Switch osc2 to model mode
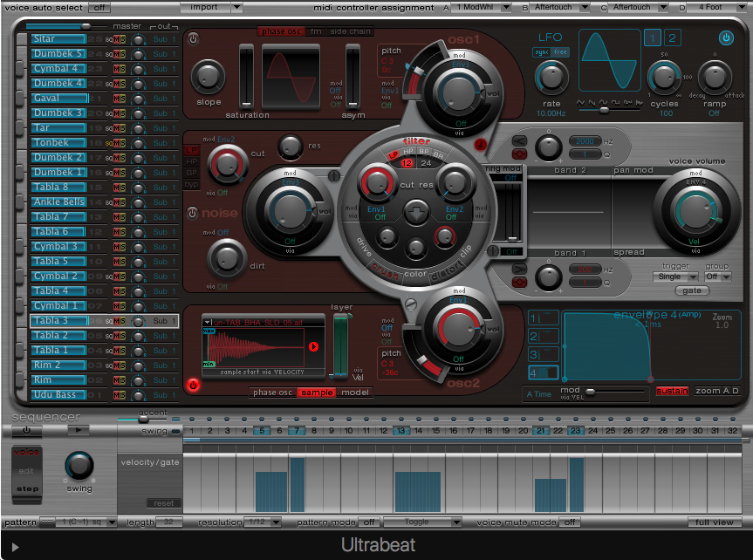 tap(355, 393)
